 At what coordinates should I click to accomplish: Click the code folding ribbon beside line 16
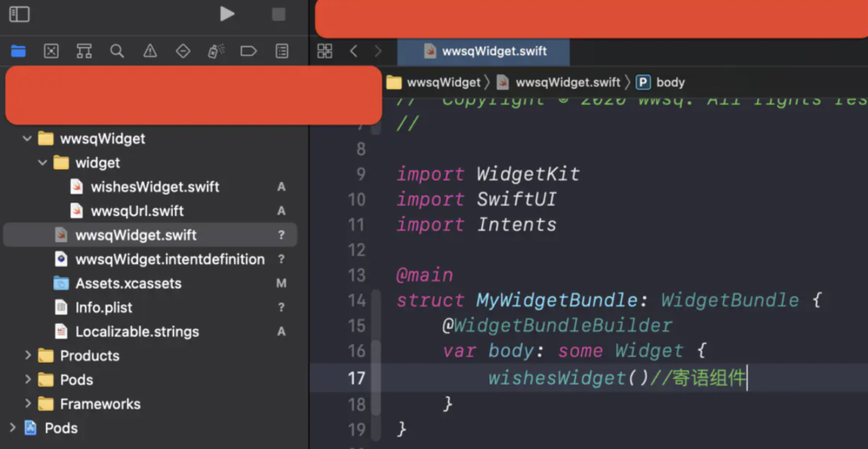tap(376, 352)
